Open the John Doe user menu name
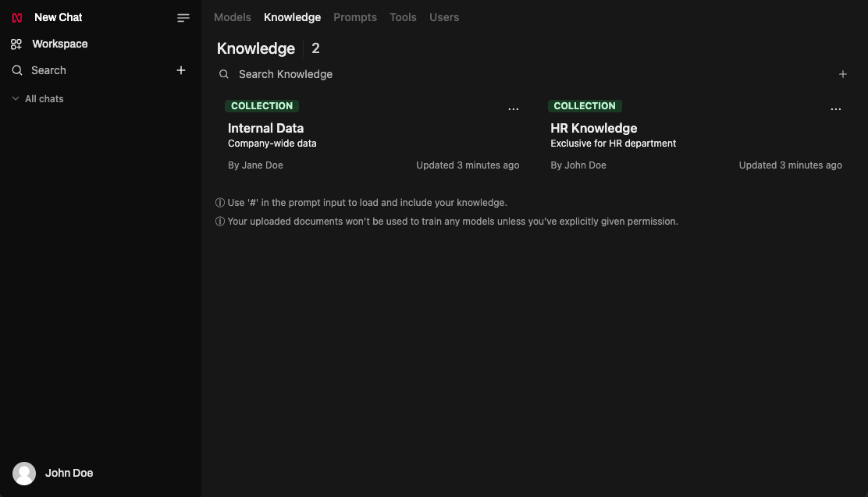The image size is (868, 497). (69, 473)
